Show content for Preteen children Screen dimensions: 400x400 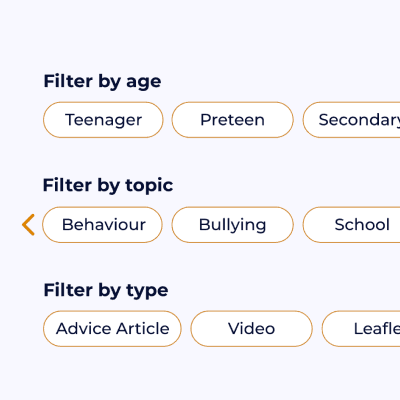(233, 120)
